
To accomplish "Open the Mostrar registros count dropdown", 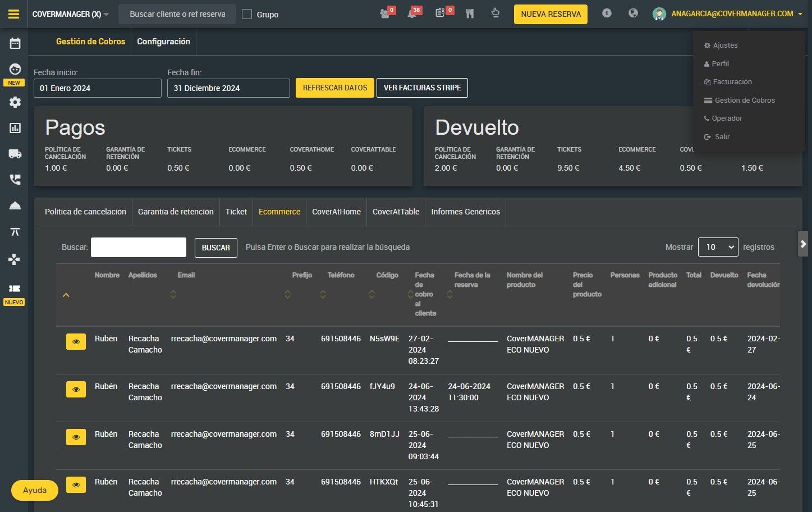I will tap(718, 247).
